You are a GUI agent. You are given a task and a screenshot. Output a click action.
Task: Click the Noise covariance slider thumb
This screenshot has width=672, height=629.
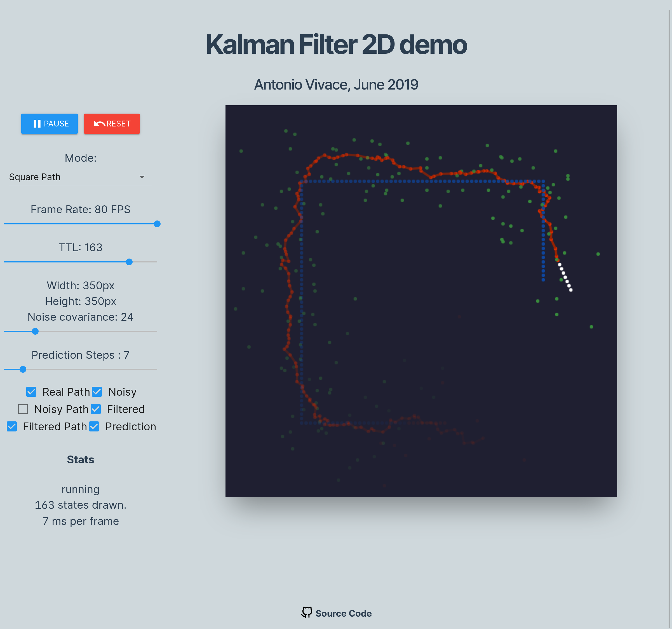click(35, 331)
